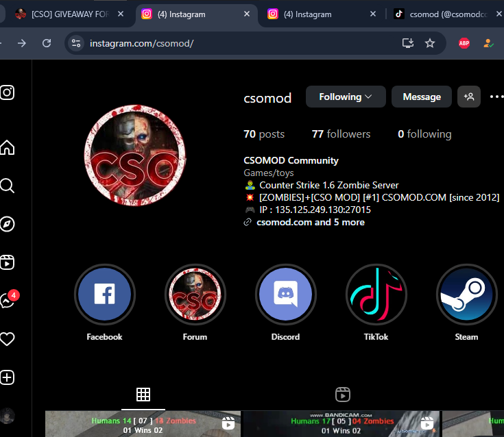Bookmark this page with the star icon
The height and width of the screenshot is (437, 504).
[430, 43]
